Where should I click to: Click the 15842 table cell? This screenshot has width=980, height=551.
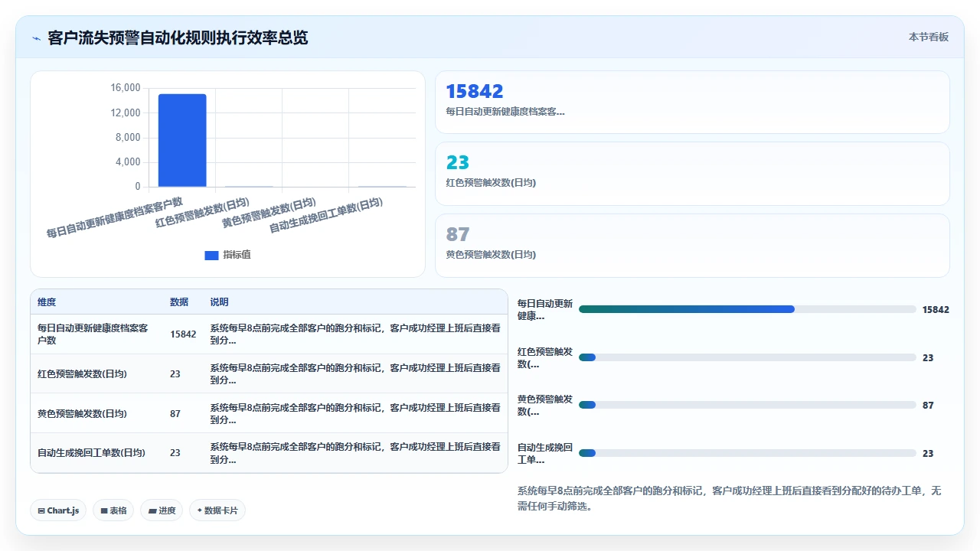pyautogui.click(x=183, y=334)
